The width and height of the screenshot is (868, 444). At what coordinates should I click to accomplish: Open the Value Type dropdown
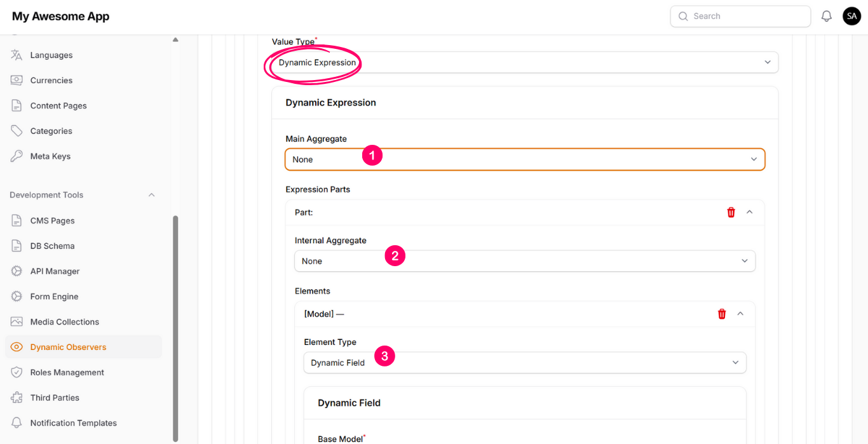pyautogui.click(x=524, y=62)
